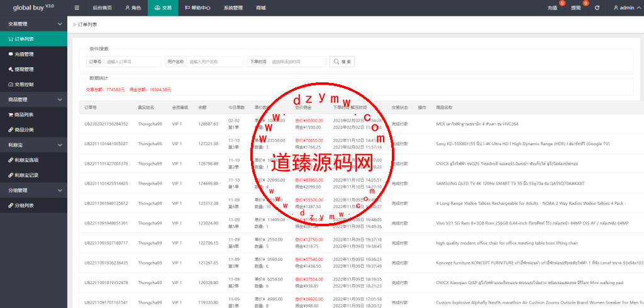The image size is (644, 308).
Task: Click the 搜索 search button
Action: tap(342, 62)
